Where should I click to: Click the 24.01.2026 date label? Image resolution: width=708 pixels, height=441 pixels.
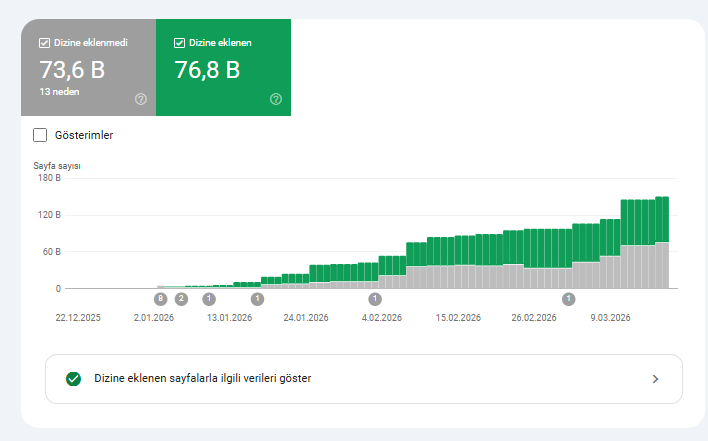pyautogui.click(x=306, y=318)
